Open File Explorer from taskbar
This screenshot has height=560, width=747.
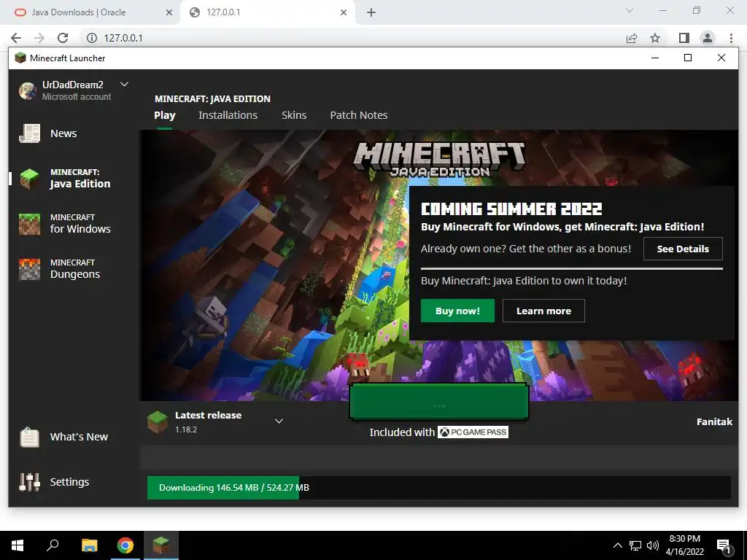coord(89,545)
